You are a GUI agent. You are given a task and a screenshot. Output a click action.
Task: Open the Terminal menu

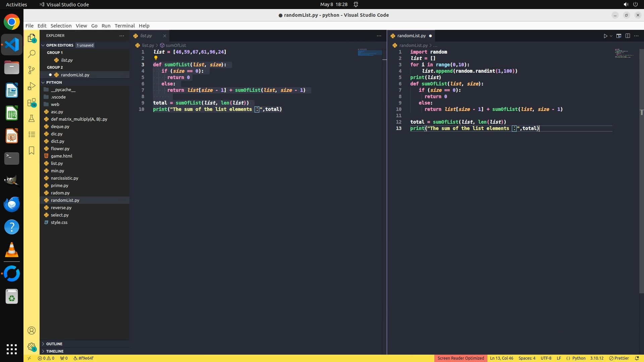pyautogui.click(x=124, y=26)
